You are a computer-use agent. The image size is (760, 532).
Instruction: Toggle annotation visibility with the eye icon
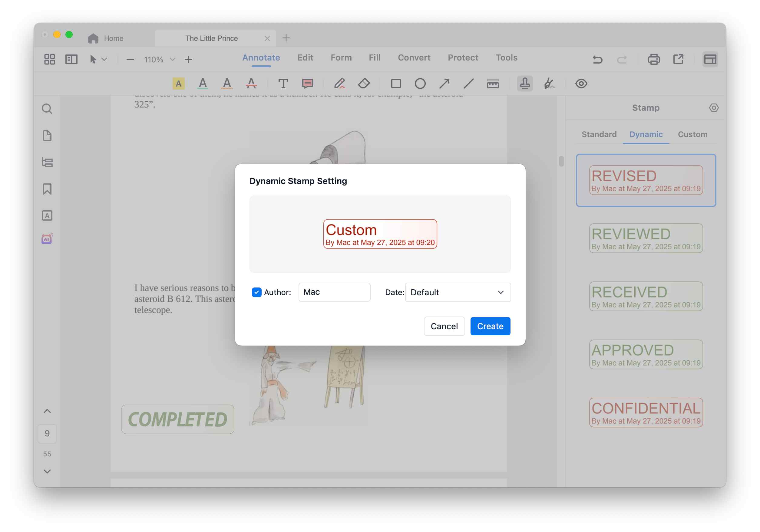[x=582, y=84]
